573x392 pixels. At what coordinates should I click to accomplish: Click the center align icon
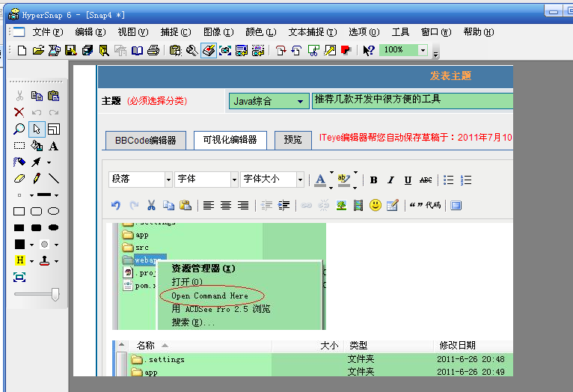coord(226,206)
